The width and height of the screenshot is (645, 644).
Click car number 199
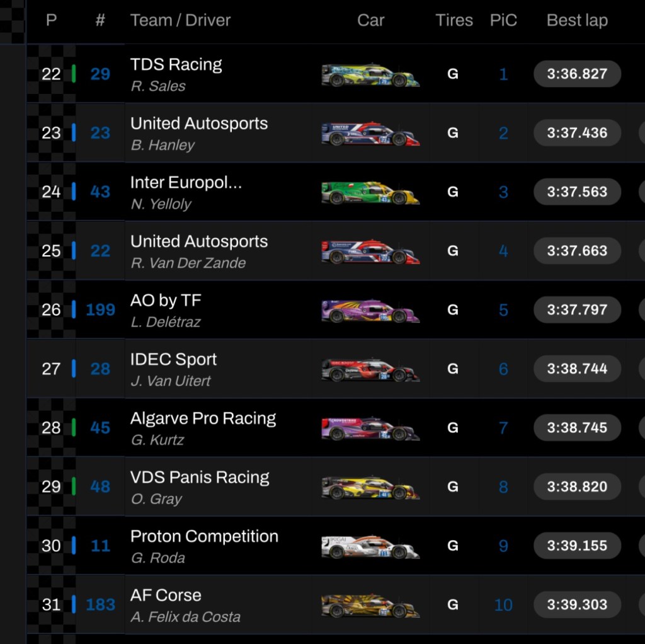[x=101, y=310]
